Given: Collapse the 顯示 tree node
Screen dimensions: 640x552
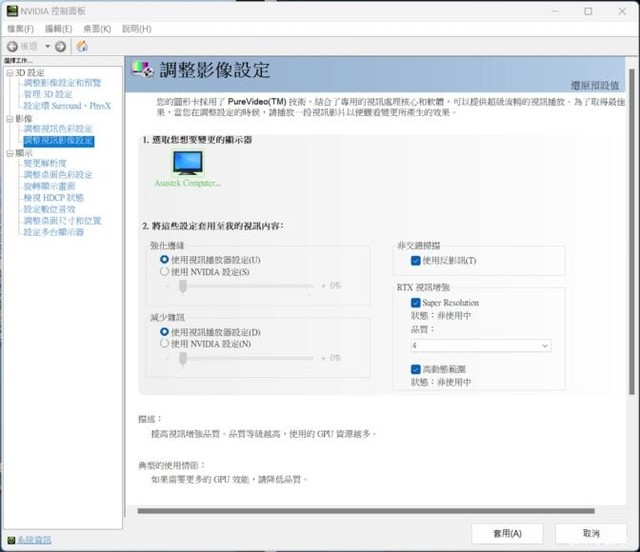Looking at the screenshot, I should [9, 153].
